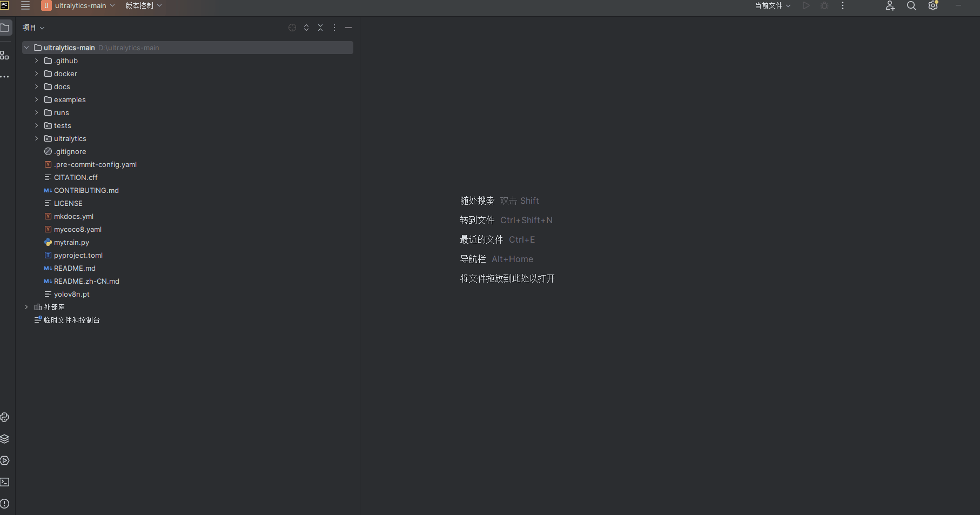Open the 当前文件 run configuration dropdown
The height and width of the screenshot is (515, 980).
pos(773,5)
